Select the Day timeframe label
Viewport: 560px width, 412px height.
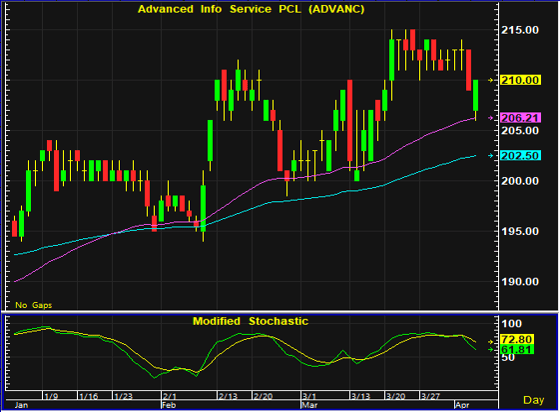click(x=534, y=400)
